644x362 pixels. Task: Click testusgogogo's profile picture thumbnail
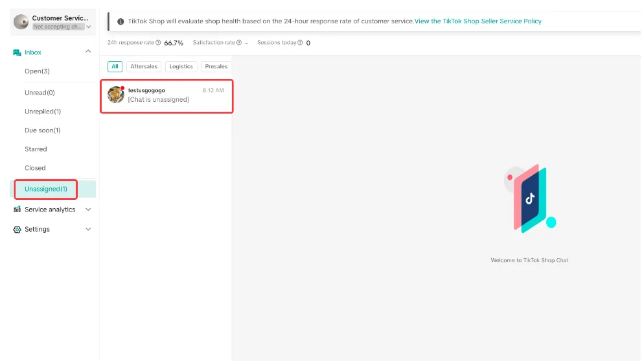tap(116, 95)
